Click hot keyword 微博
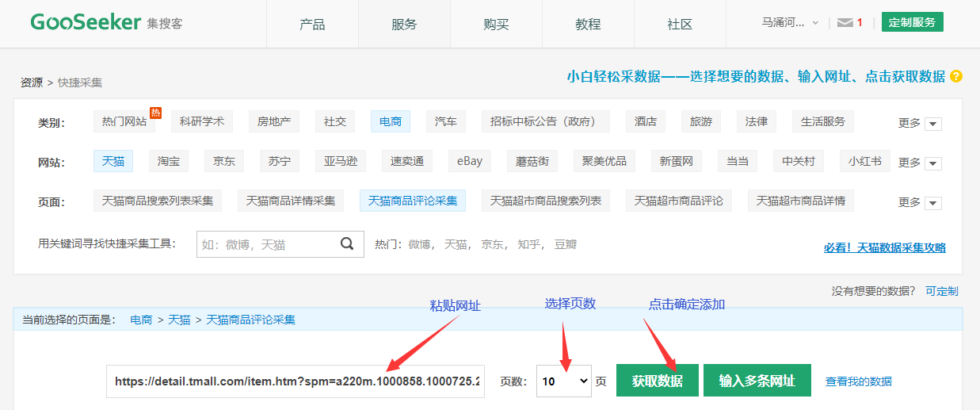 420,244
